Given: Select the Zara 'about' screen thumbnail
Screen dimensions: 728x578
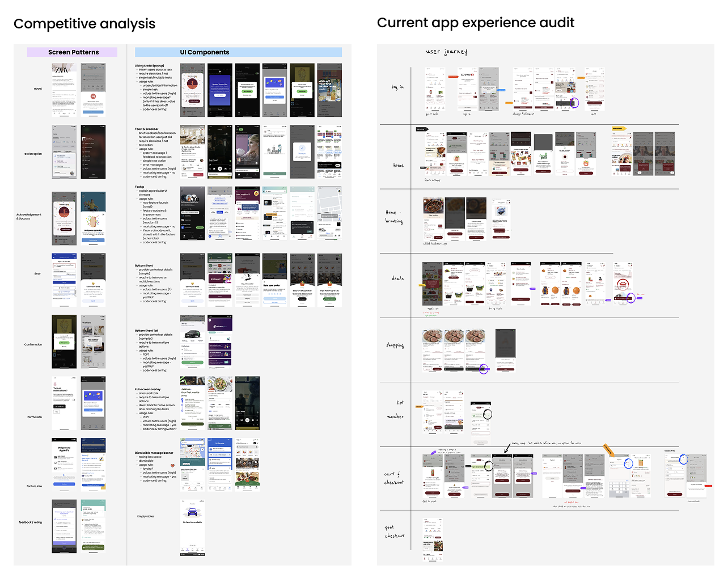Looking at the screenshot, I should 64,90.
